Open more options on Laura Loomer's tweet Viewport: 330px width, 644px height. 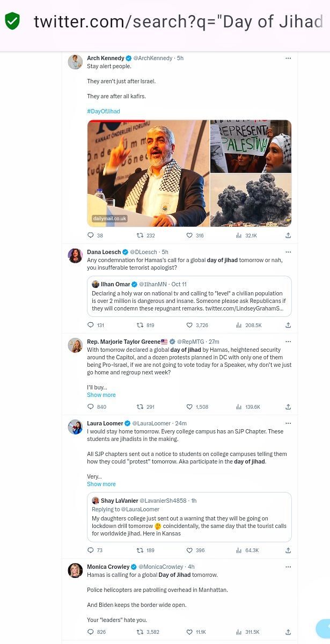pyautogui.click(x=288, y=423)
